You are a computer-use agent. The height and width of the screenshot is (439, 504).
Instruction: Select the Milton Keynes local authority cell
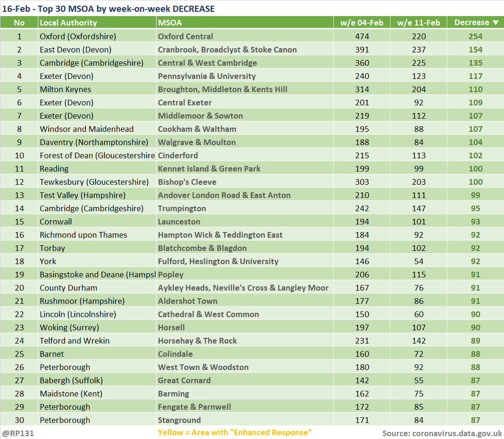pos(65,89)
